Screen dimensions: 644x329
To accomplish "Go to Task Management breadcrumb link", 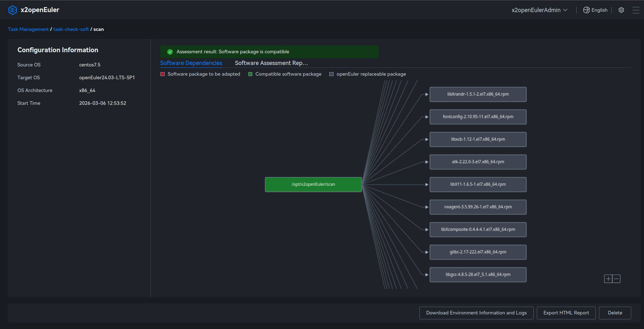I will [28, 29].
